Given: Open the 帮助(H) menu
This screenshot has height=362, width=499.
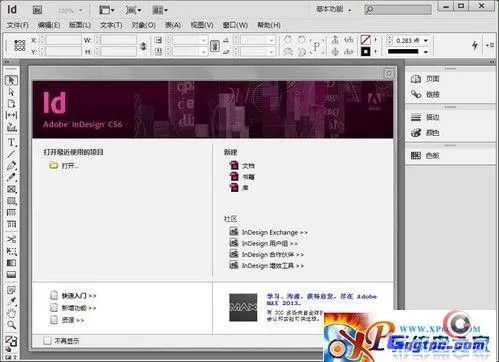Looking at the screenshot, I should [269, 25].
